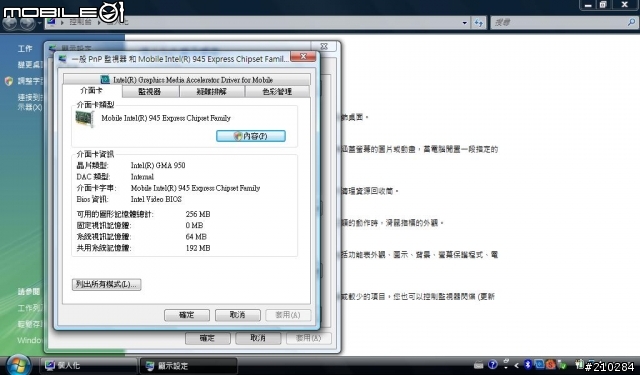640x375 pixels.
Task: Click Explorer back arrow button
Action: [x=10, y=22]
